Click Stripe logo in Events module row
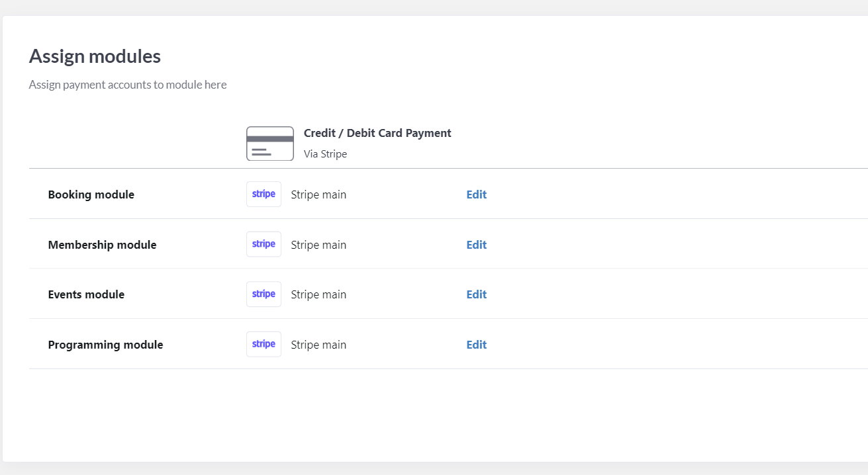The width and height of the screenshot is (868, 475). coord(264,294)
